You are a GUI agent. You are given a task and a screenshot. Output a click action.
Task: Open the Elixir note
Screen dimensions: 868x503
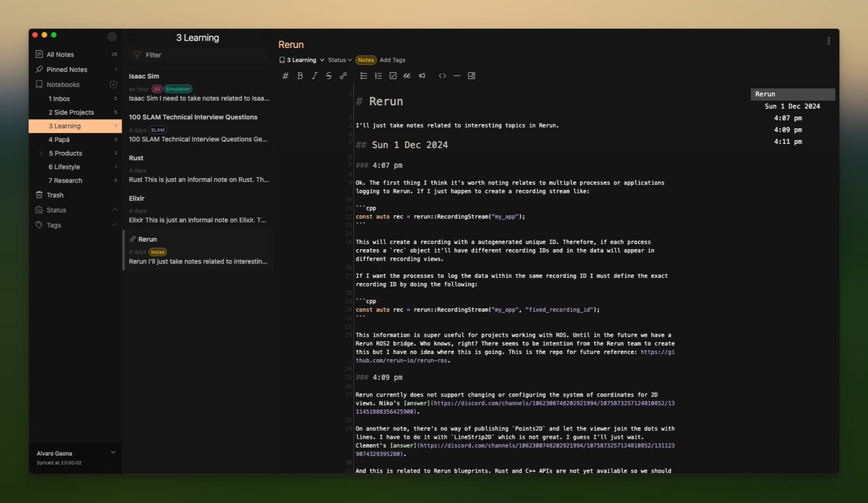tap(198, 209)
